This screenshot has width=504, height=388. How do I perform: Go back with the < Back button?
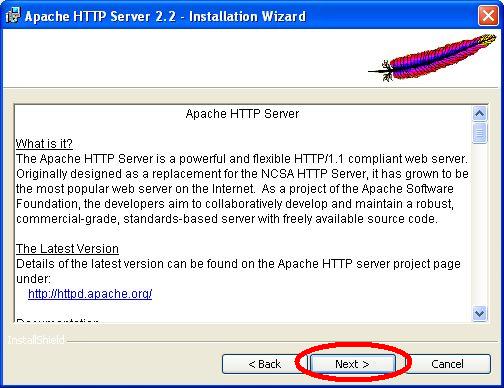265,364
